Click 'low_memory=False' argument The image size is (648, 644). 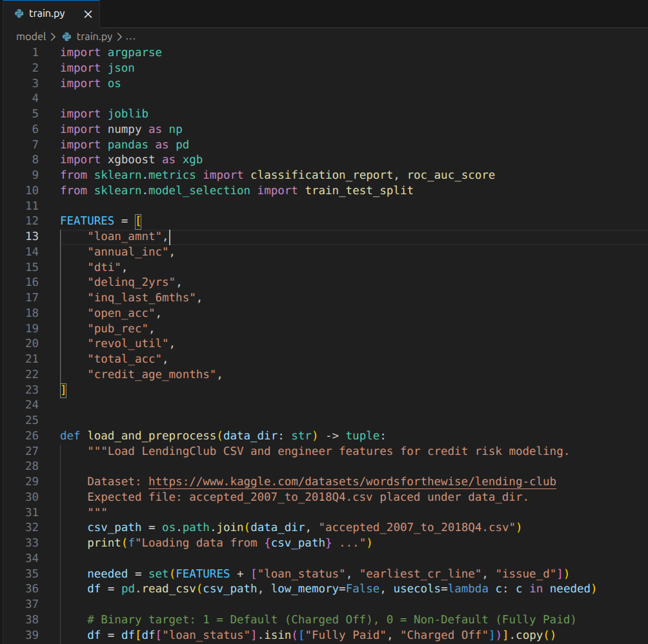coord(325,589)
